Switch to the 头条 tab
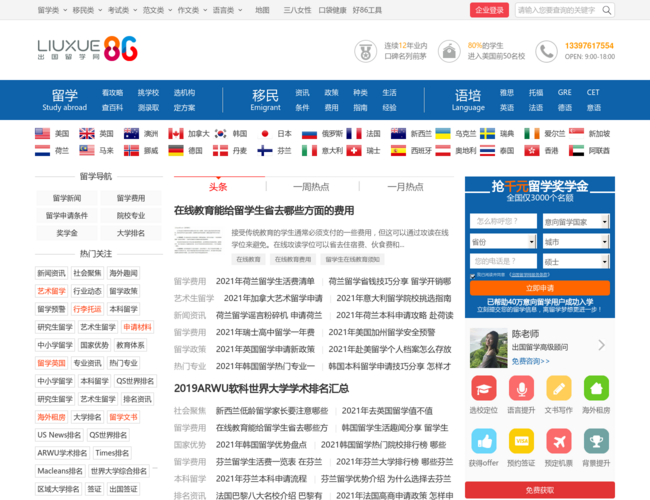 [218, 187]
